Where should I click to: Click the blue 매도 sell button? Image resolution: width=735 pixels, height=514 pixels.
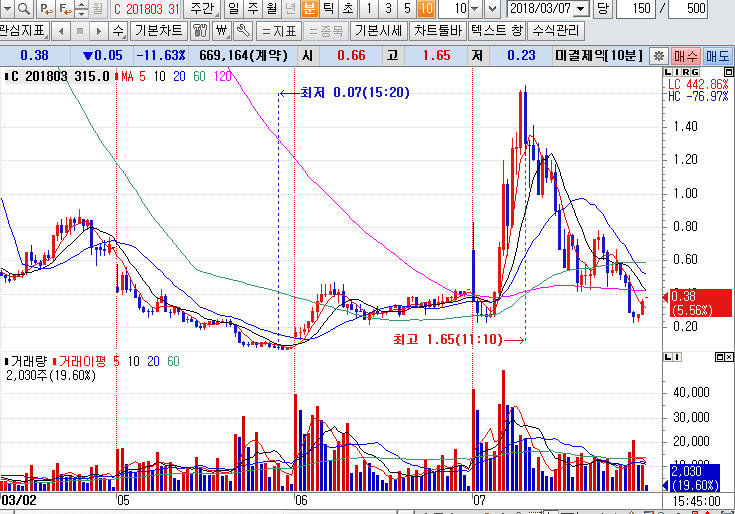click(717, 56)
